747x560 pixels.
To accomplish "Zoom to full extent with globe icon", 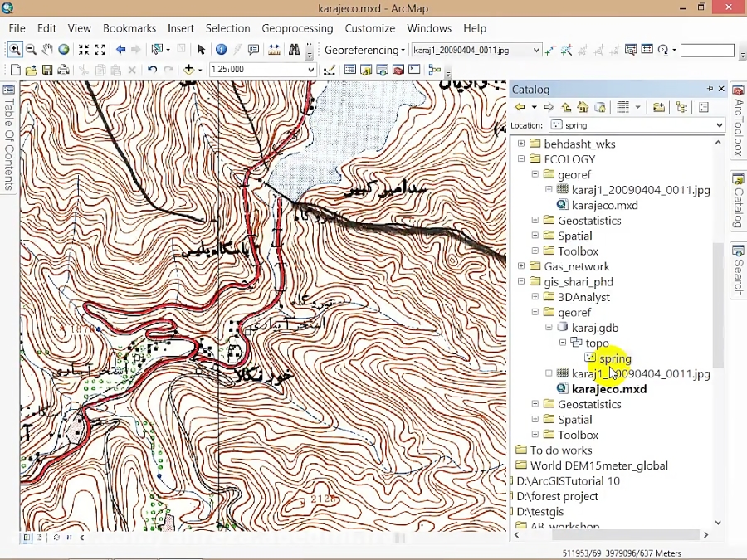I will click(x=64, y=50).
